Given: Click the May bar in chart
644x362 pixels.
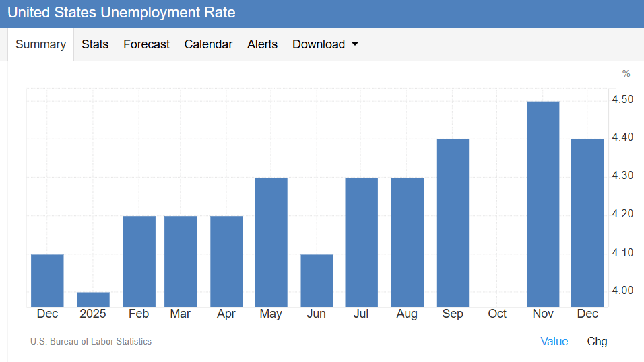Looking at the screenshot, I should pos(271,242).
